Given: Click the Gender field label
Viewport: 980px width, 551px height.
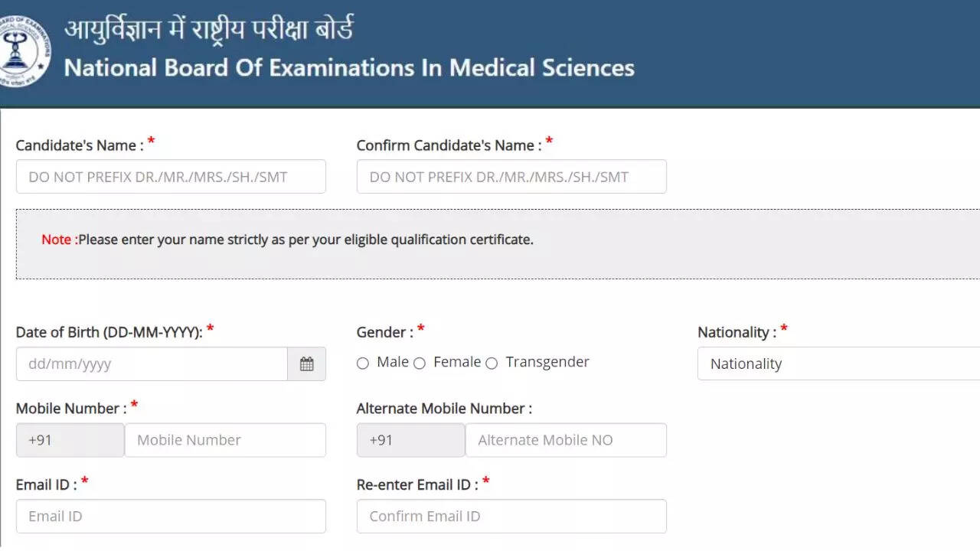Looking at the screenshot, I should pos(384,332).
